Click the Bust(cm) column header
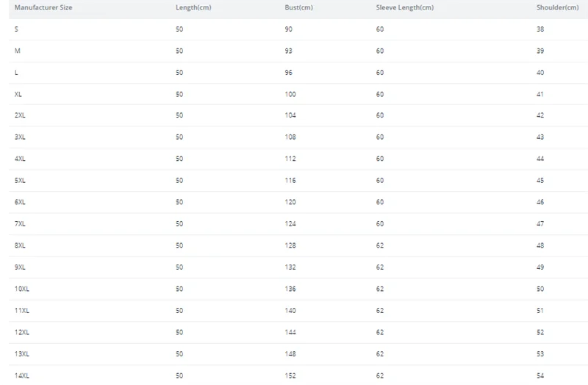This screenshot has height=385, width=588. point(298,7)
